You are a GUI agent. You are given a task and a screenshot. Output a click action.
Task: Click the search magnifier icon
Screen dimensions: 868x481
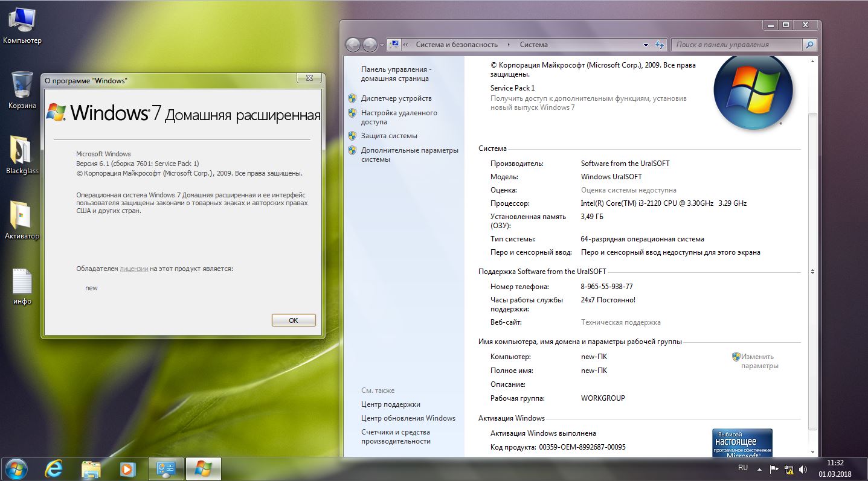(809, 45)
